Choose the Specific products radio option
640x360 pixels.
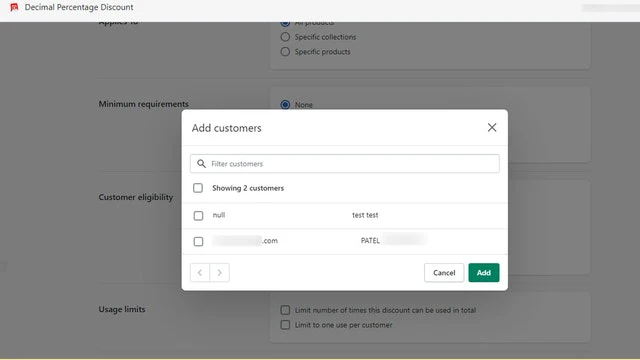[285, 52]
